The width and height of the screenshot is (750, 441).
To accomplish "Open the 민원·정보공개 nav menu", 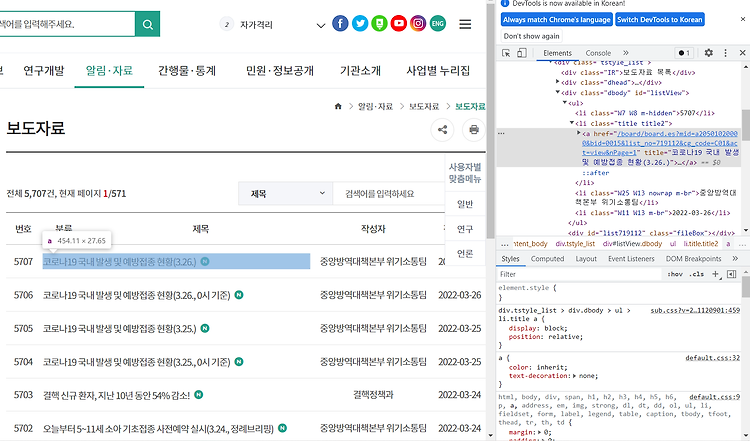I will [280, 71].
